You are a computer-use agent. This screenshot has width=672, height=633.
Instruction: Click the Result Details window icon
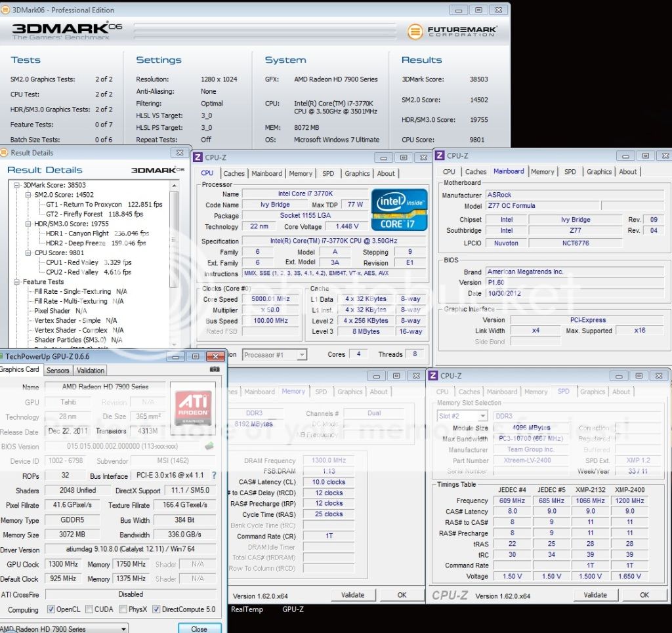(5, 153)
